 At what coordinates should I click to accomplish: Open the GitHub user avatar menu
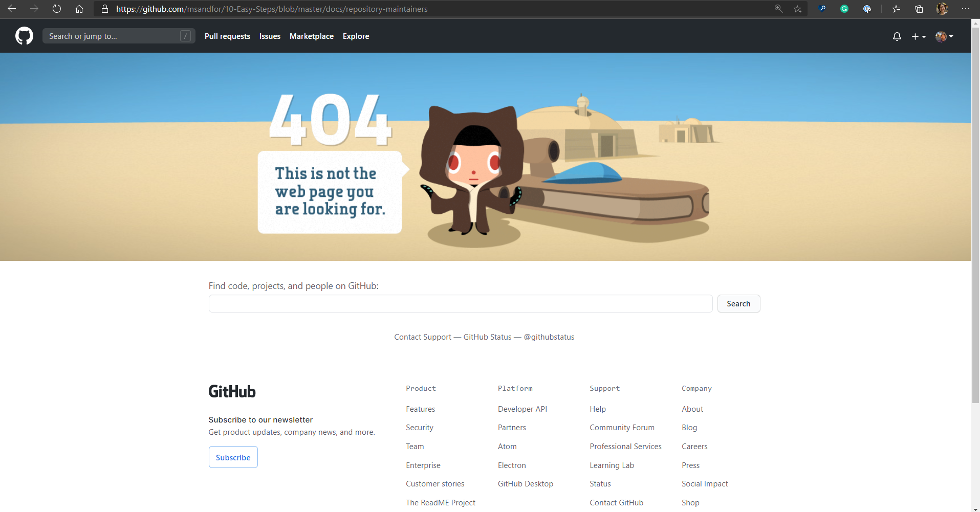pyautogui.click(x=944, y=36)
